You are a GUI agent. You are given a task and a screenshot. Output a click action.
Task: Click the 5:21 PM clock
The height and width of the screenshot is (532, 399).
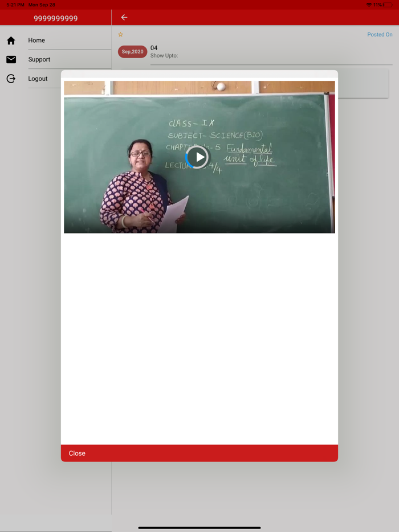[15, 5]
